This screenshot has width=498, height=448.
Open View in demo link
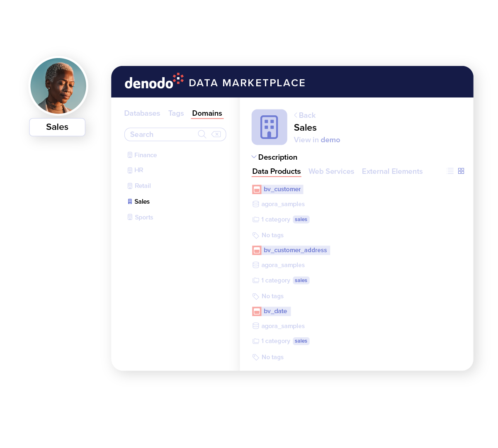click(x=317, y=140)
